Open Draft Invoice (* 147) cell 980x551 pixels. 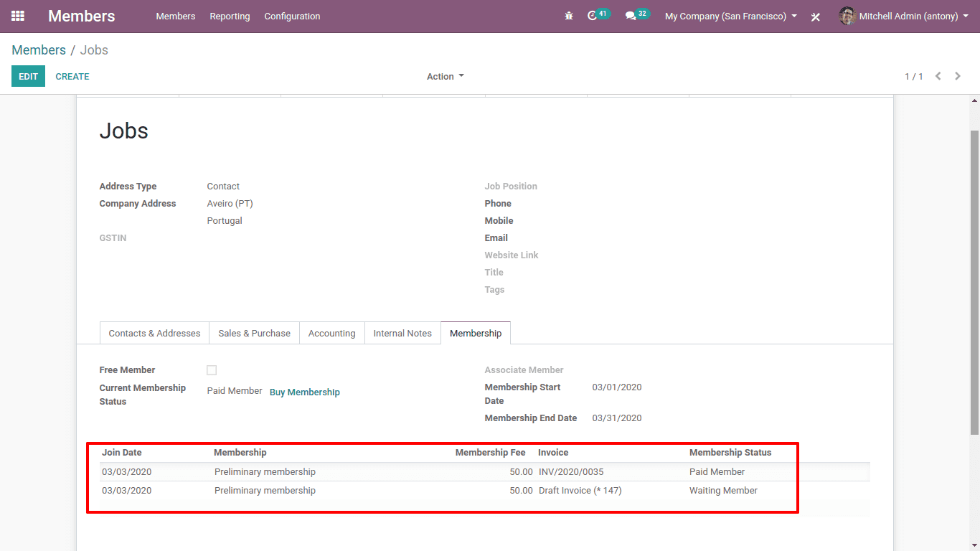point(580,491)
